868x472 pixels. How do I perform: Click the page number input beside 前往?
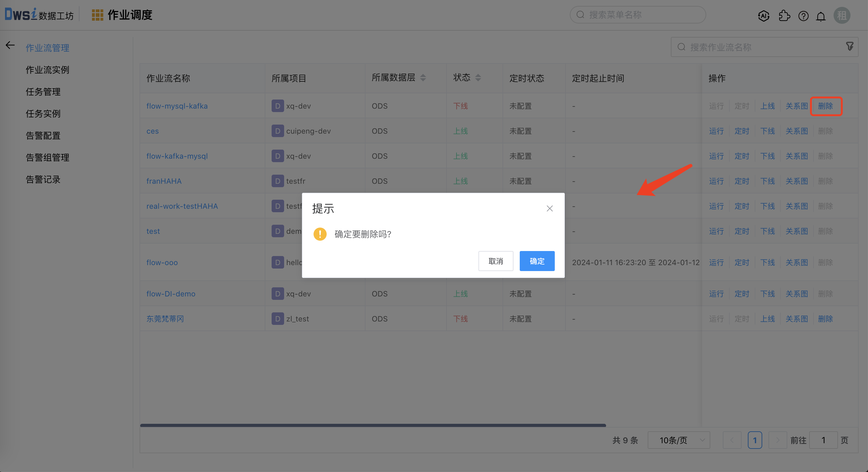[823, 440]
